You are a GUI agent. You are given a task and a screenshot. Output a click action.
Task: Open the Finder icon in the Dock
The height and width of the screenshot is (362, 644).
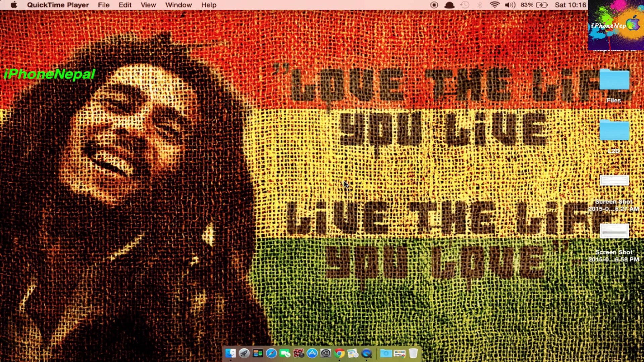click(231, 353)
